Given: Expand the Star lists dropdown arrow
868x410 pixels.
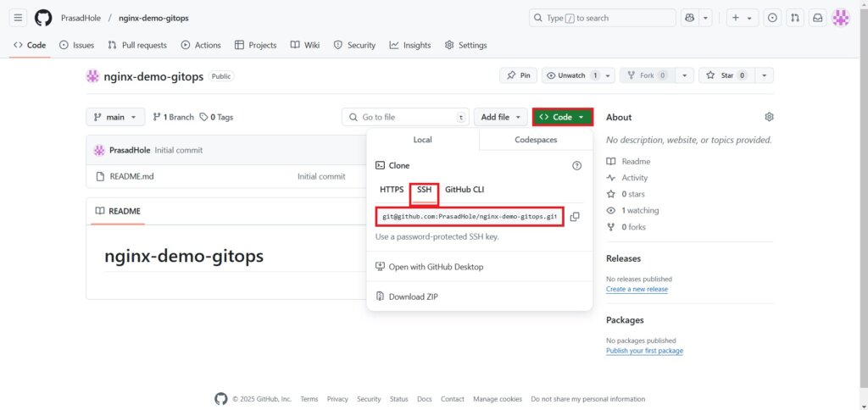Looking at the screenshot, I should point(765,75).
